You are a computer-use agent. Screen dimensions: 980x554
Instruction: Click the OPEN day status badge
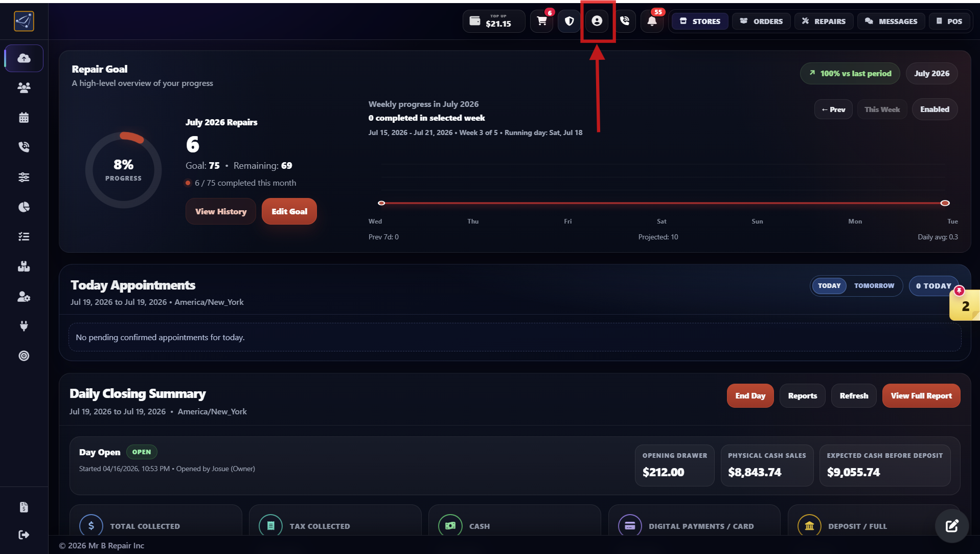pos(142,452)
